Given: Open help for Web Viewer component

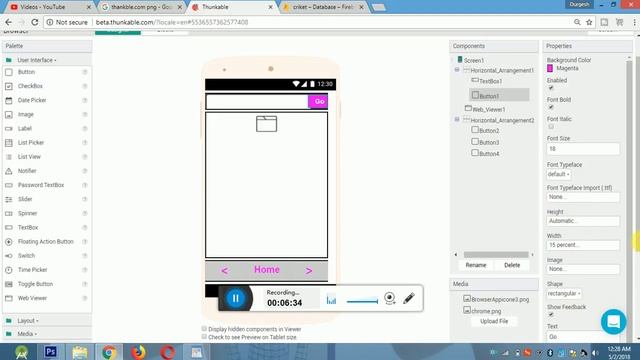Looking at the screenshot, I should (x=85, y=298).
